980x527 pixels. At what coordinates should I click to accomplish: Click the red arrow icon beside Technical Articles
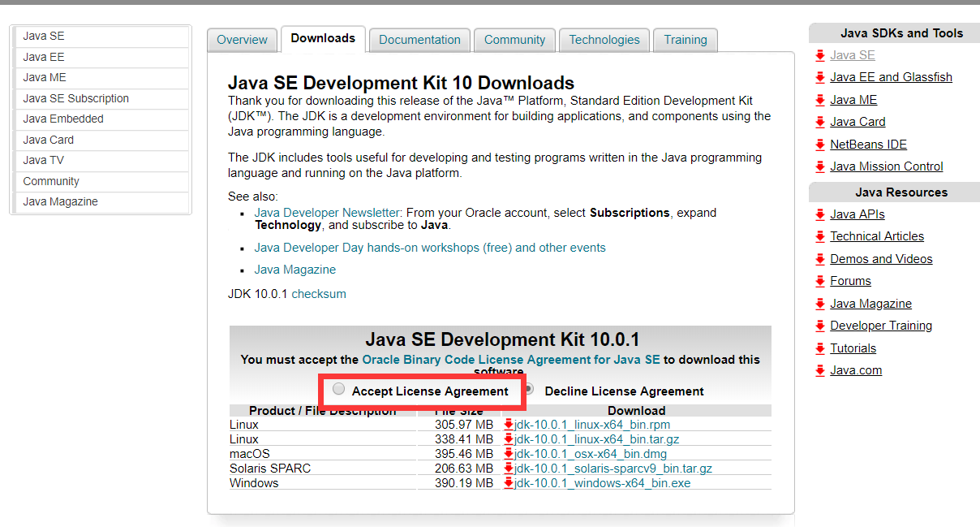pyautogui.click(x=820, y=237)
